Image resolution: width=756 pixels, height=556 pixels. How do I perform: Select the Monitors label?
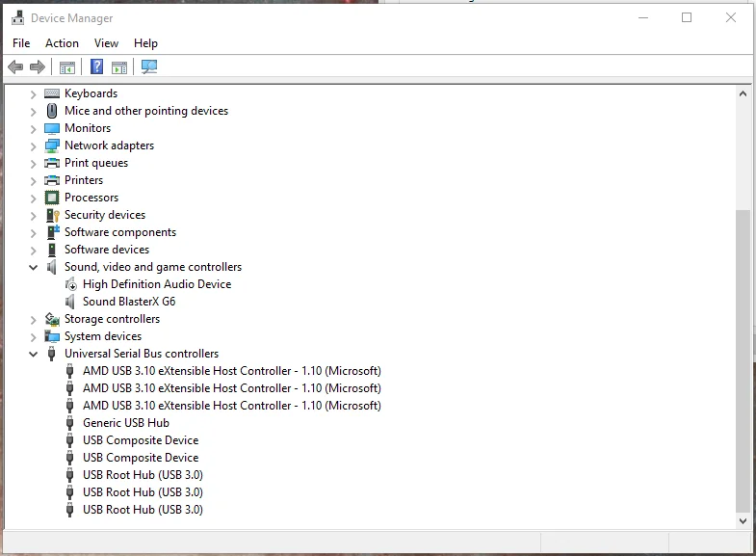click(x=88, y=128)
